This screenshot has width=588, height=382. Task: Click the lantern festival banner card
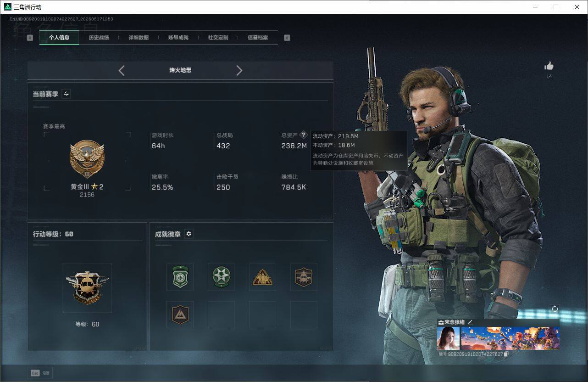[510, 338]
